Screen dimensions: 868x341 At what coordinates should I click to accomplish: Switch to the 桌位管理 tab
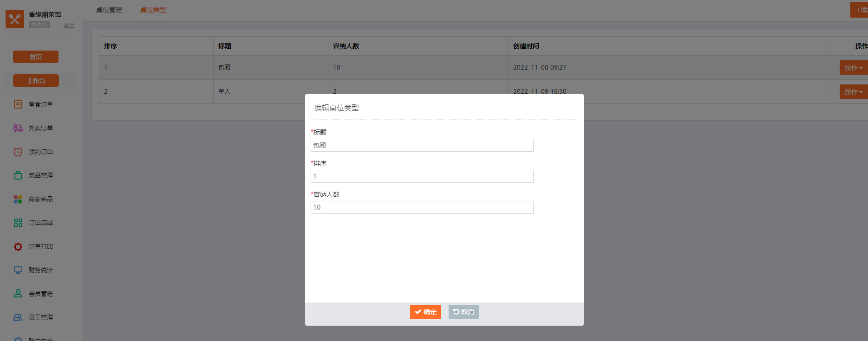109,10
